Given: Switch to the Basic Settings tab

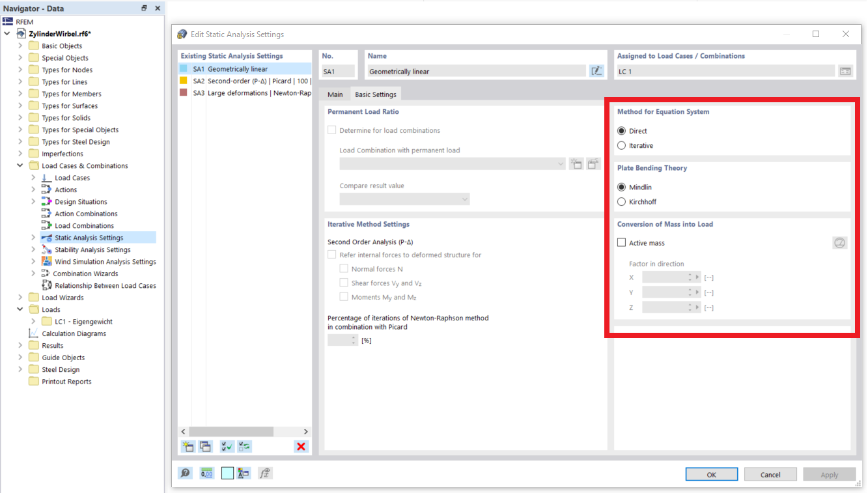Looking at the screenshot, I should pos(375,94).
